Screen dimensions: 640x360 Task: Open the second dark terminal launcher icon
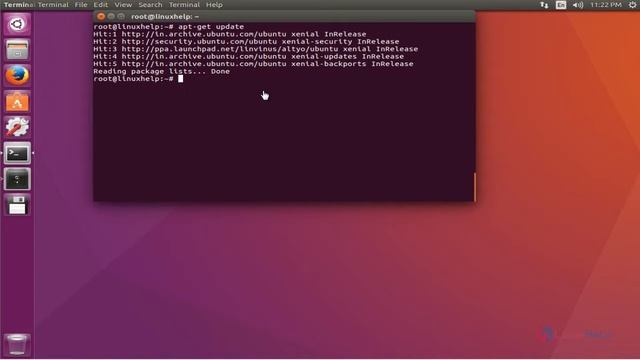tap(17, 179)
